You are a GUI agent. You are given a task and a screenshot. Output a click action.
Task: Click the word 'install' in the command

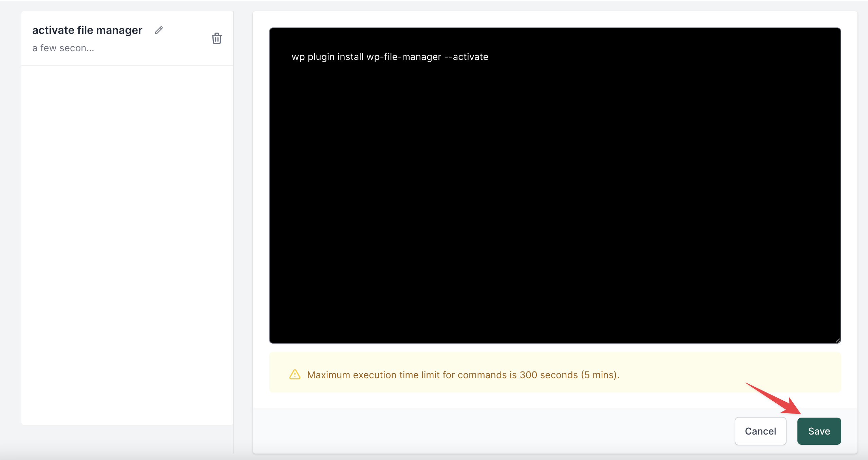(350, 57)
